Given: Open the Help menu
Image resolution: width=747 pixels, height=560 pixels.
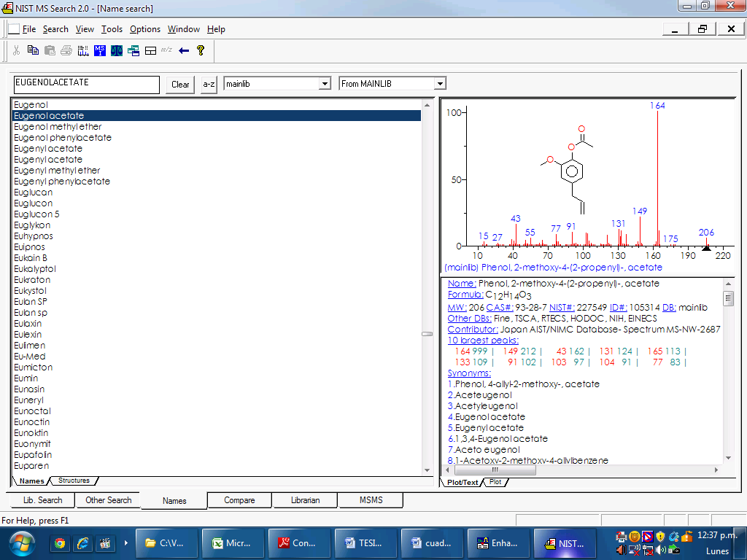Looking at the screenshot, I should tap(216, 29).
